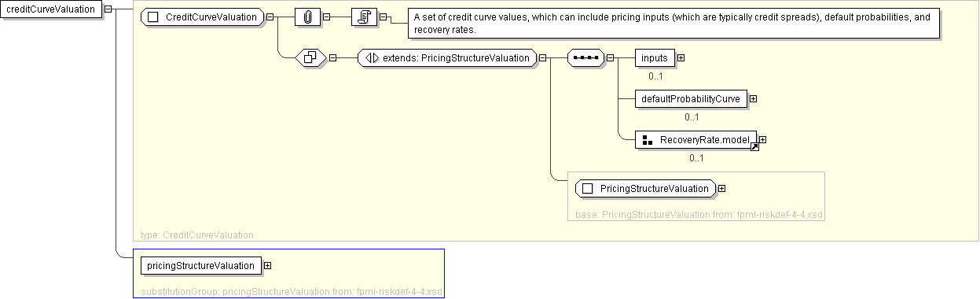Click the PricingStructureValuation type square icon
The height and width of the screenshot is (299, 980).
pyautogui.click(x=587, y=189)
